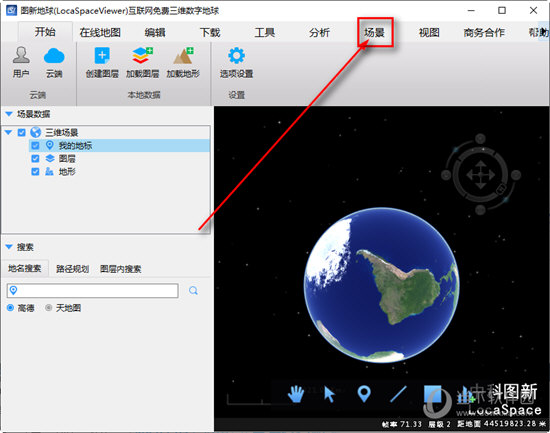Click the 加载图层 load layer icon
This screenshot has height=433, width=550.
[142, 56]
